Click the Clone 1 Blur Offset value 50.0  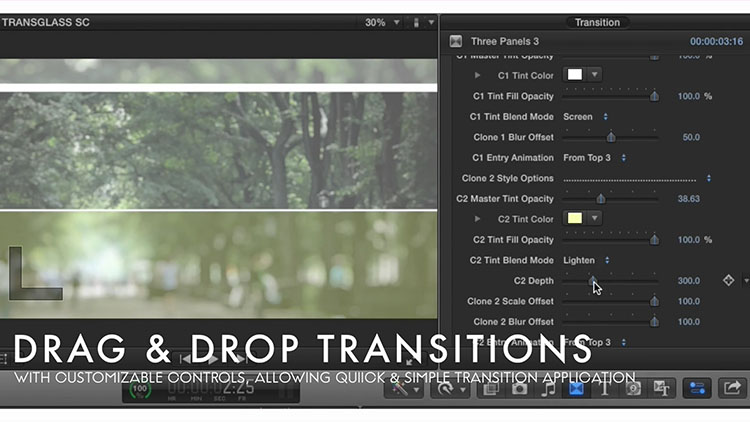pos(691,137)
